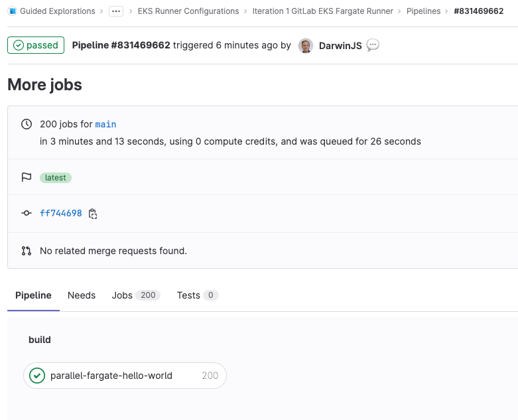Click the Guided Explorations group icon
Image resolution: width=518 pixels, height=420 pixels.
pyautogui.click(x=12, y=11)
